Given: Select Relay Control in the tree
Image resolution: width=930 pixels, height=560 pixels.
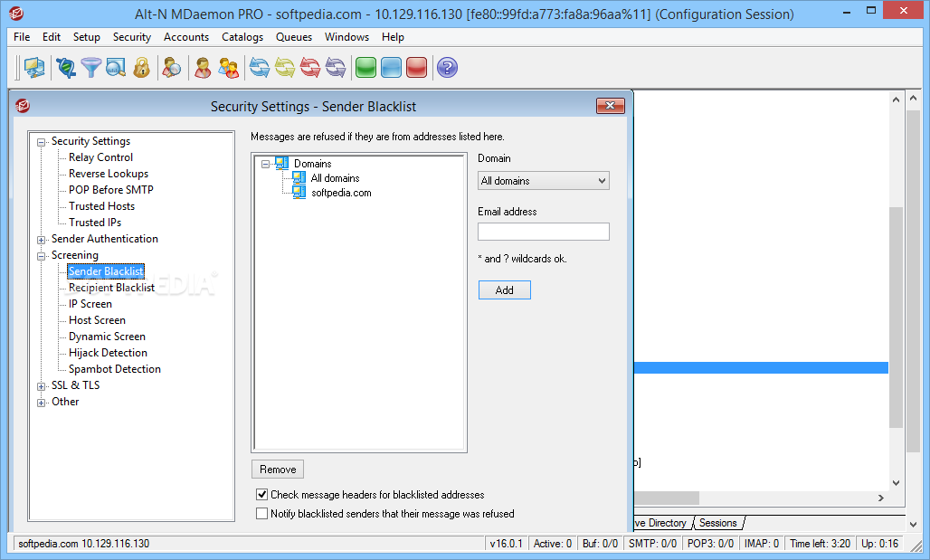Looking at the screenshot, I should click(x=100, y=157).
